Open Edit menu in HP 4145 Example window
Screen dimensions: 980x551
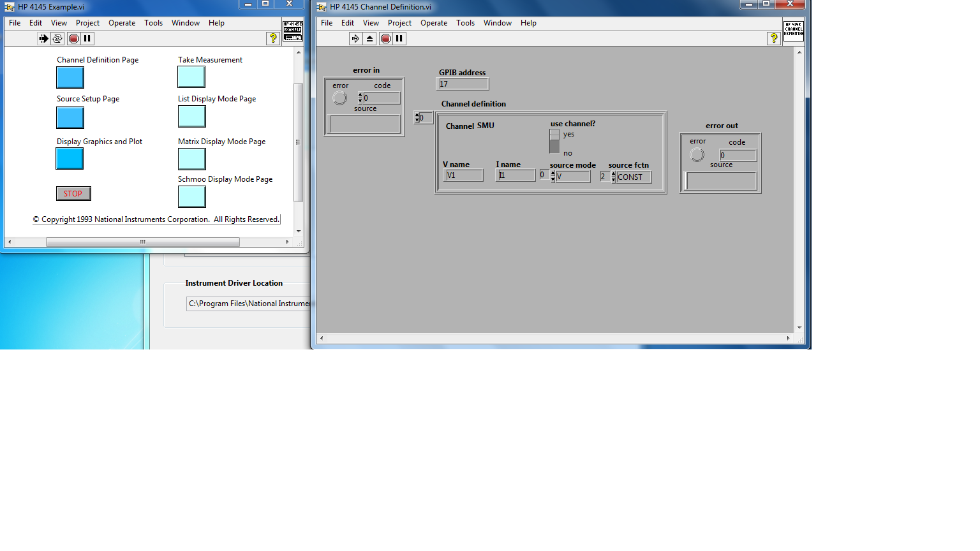point(36,23)
